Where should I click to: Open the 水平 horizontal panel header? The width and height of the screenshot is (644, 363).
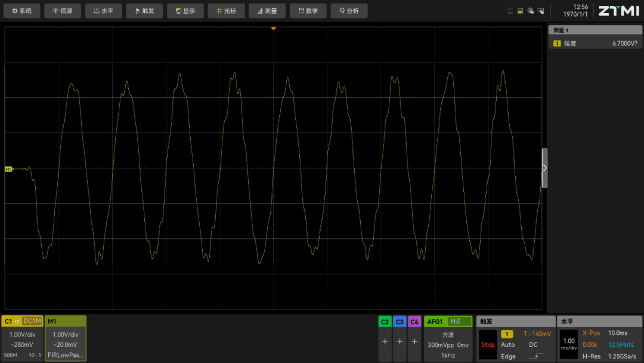pos(599,321)
